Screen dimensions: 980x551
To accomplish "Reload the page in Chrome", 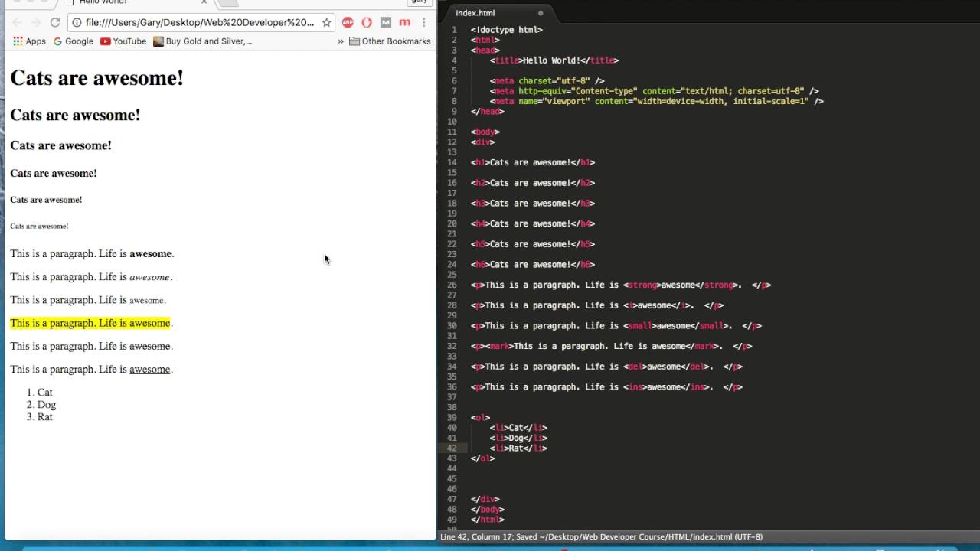I will coord(54,23).
